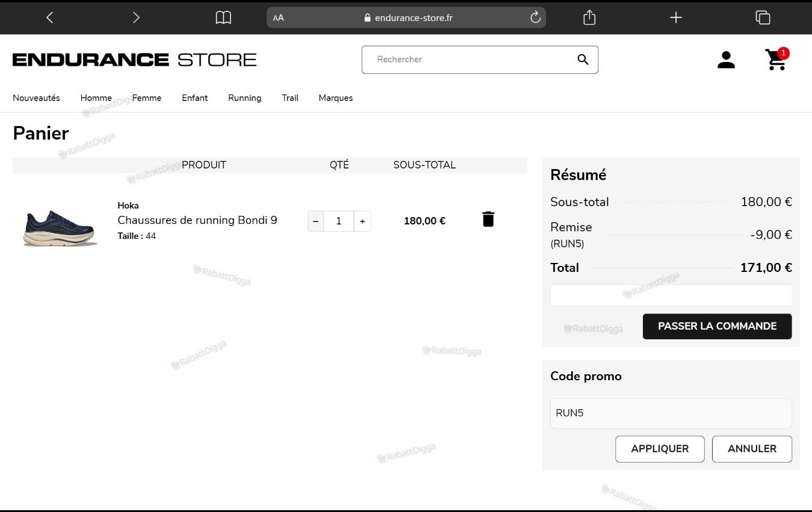Click the Remise value -9,00 €

point(771,235)
